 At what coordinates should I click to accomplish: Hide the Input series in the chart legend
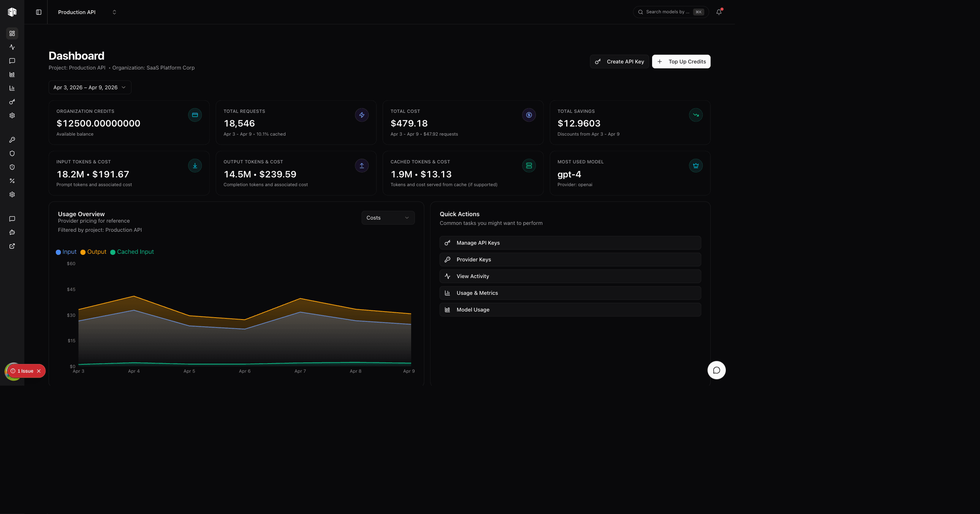tap(66, 251)
